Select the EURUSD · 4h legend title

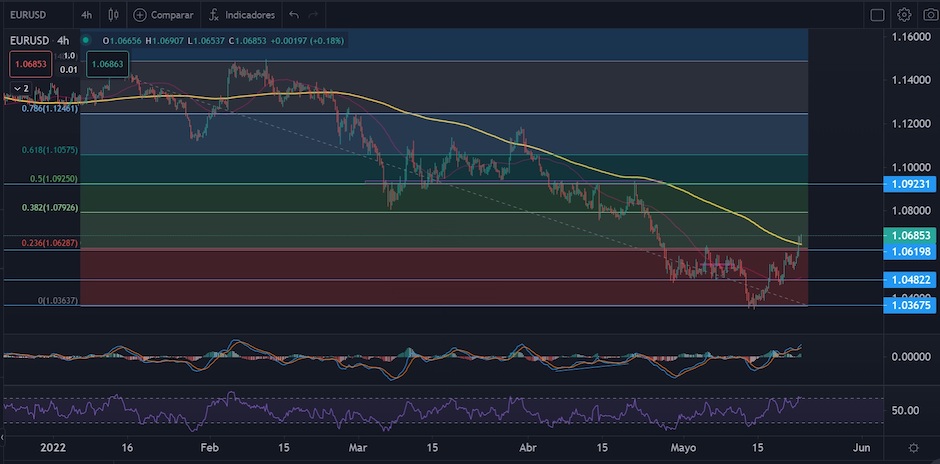[x=40, y=41]
